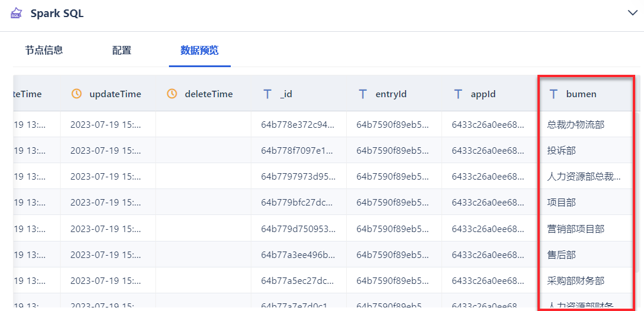Click the updateTime clock type icon
This screenshot has width=644, height=311.
click(x=77, y=94)
